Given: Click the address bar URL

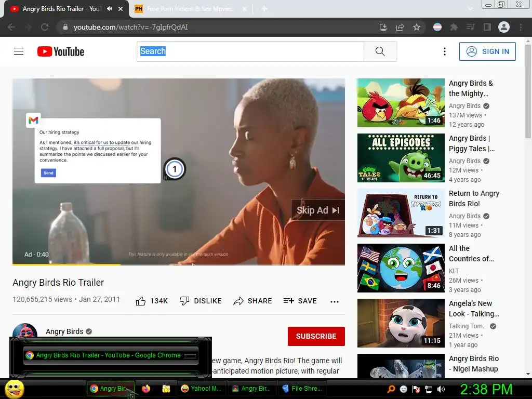Looking at the screenshot, I should coord(130,27).
